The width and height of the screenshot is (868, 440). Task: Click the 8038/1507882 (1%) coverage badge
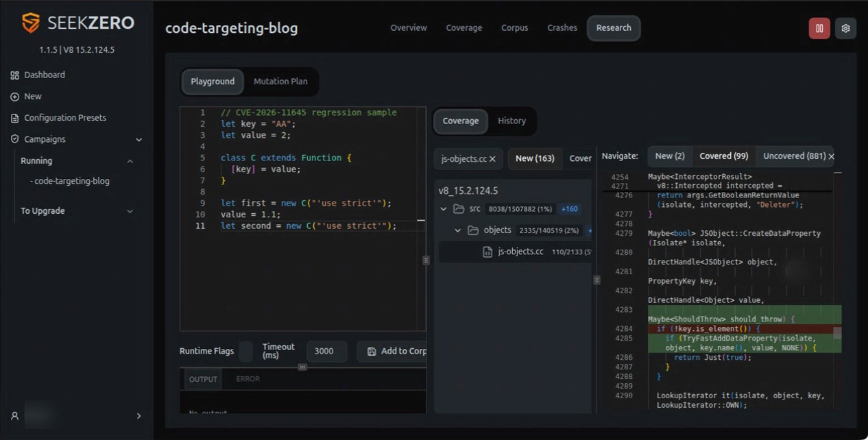tap(520, 209)
